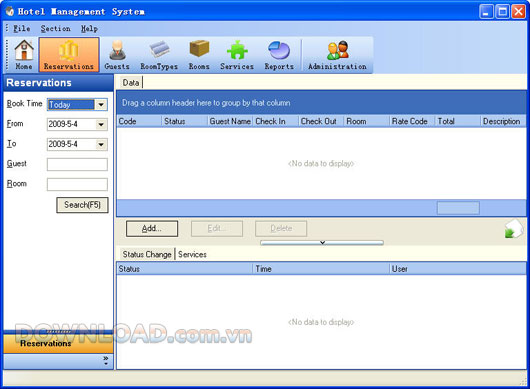
Task: Sort by the User column header
Action: 458,269
